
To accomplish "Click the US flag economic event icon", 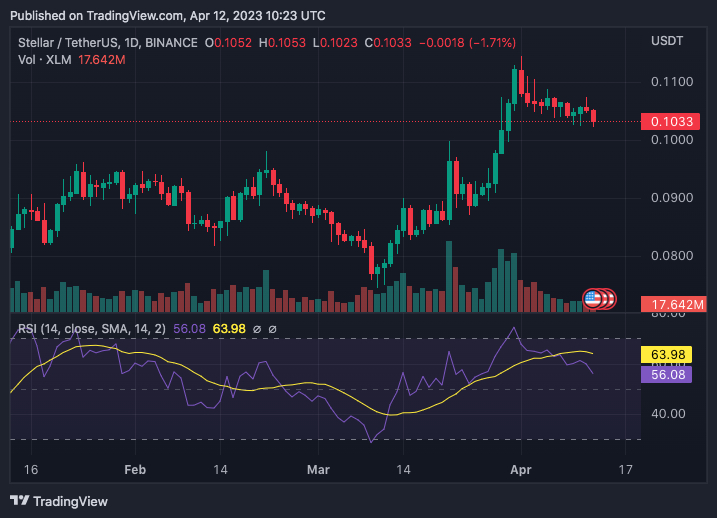I will click(x=592, y=299).
